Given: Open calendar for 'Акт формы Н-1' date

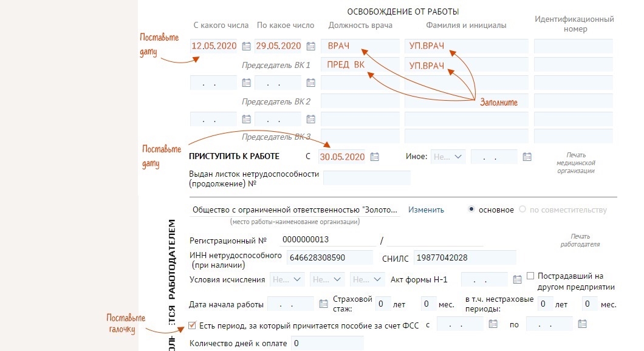Looking at the screenshot, I should tap(517, 279).
